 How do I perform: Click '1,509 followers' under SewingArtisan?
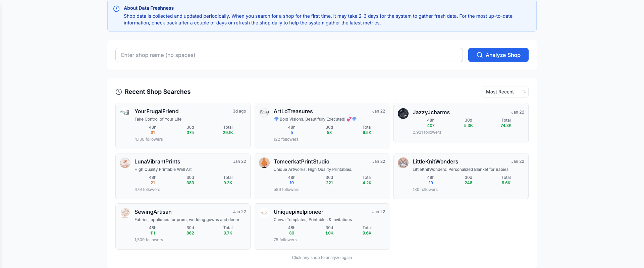[x=149, y=240]
